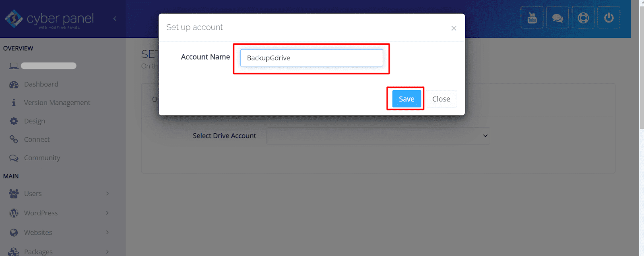Screen dimensions: 644x256
Task: Click the Account Name input field
Action: (x=312, y=58)
